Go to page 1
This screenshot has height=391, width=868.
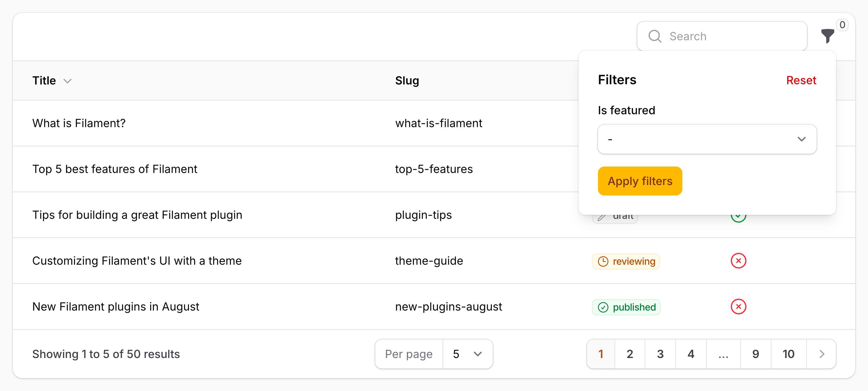coord(601,354)
